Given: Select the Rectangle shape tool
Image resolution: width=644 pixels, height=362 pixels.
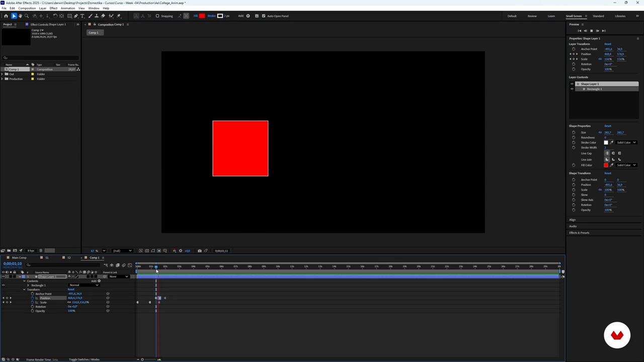Looking at the screenshot, I should 69,16.
